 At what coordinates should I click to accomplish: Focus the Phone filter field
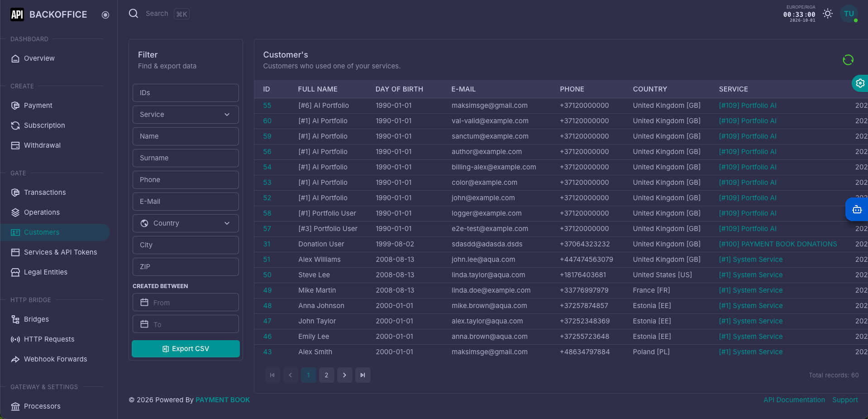click(186, 180)
